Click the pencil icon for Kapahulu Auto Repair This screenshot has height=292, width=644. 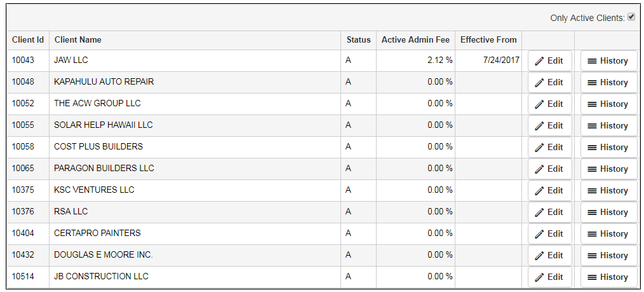pyautogui.click(x=539, y=83)
